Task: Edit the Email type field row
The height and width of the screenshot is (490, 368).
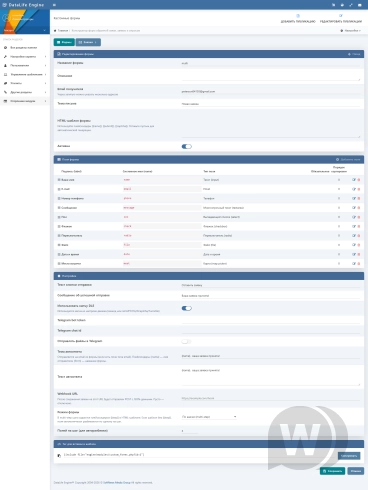Action: (354, 189)
